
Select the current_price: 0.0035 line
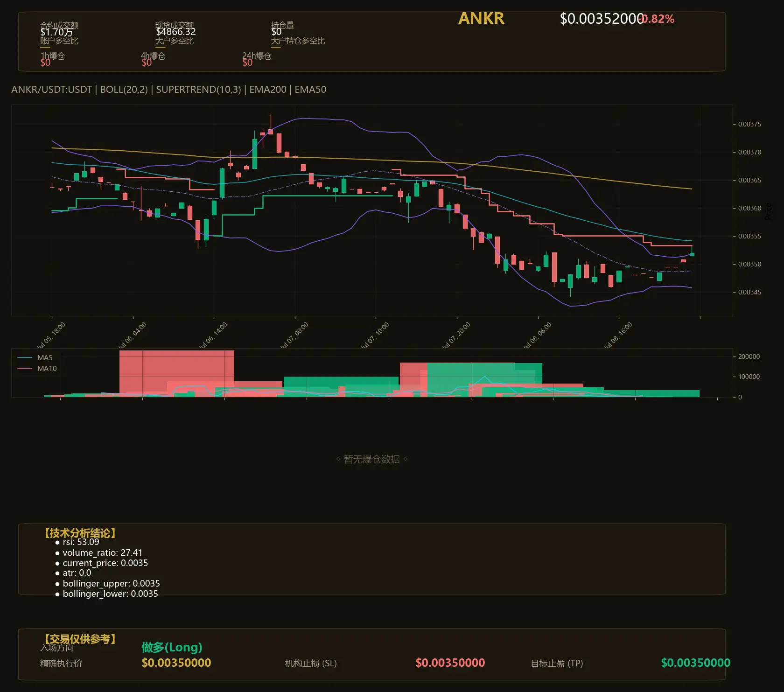101,563
